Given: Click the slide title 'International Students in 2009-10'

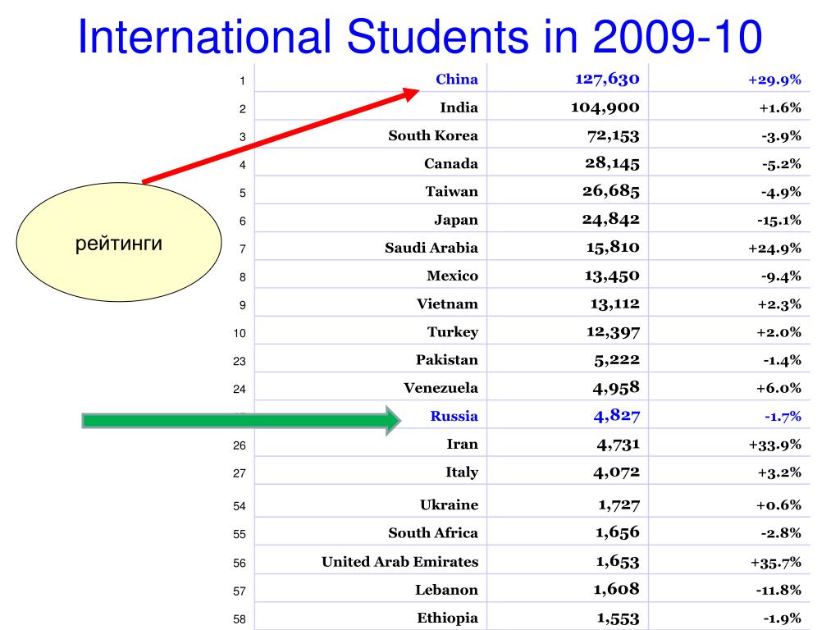Looking at the screenshot, I should pos(420,36).
